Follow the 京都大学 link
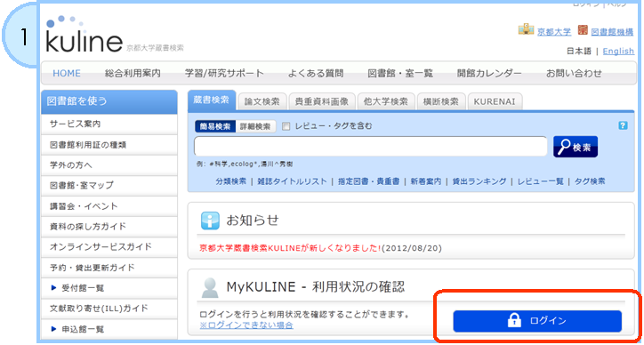The height and width of the screenshot is (345, 644). coord(554,31)
